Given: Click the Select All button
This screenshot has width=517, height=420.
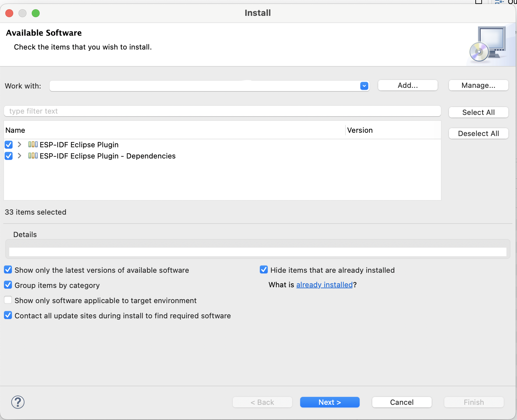Looking at the screenshot, I should pos(478,112).
